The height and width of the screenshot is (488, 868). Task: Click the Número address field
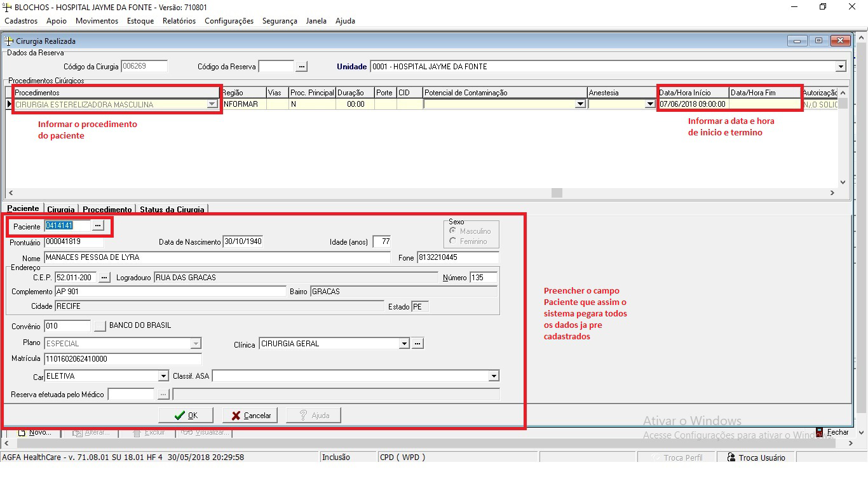pos(483,278)
